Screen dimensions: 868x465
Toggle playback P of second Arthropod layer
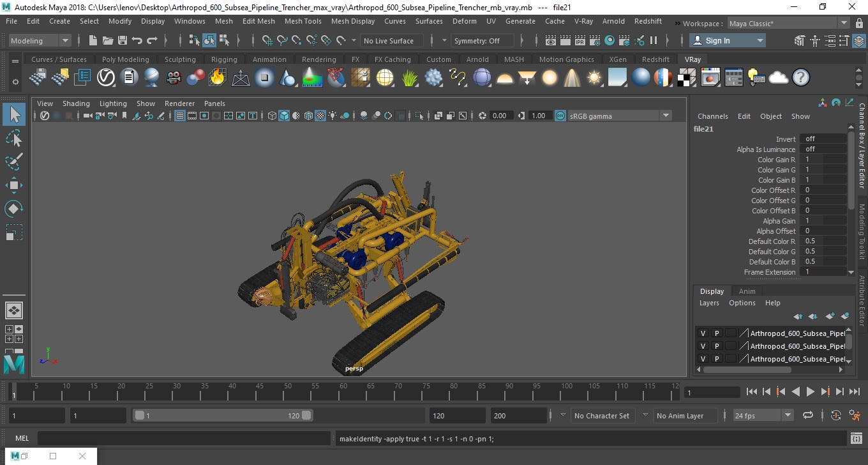coord(716,346)
